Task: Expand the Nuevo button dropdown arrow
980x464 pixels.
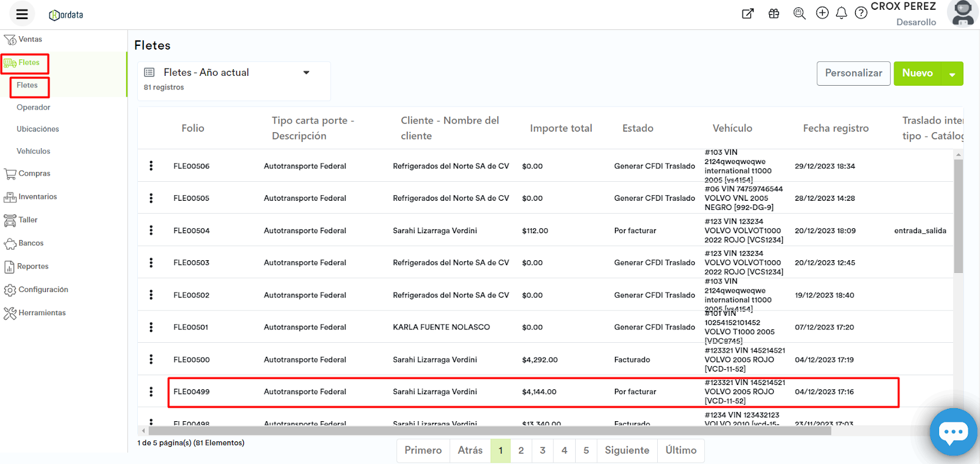Action: click(x=952, y=74)
